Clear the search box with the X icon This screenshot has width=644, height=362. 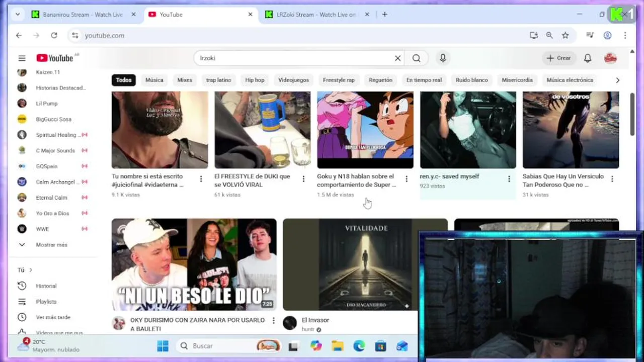[x=397, y=58]
